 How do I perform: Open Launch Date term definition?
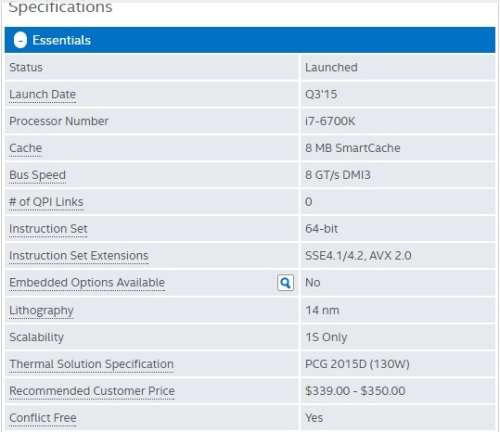click(43, 94)
